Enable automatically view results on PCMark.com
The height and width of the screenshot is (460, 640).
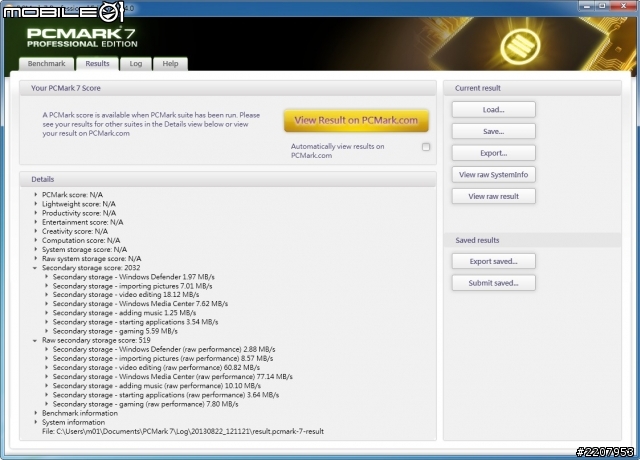point(426,147)
